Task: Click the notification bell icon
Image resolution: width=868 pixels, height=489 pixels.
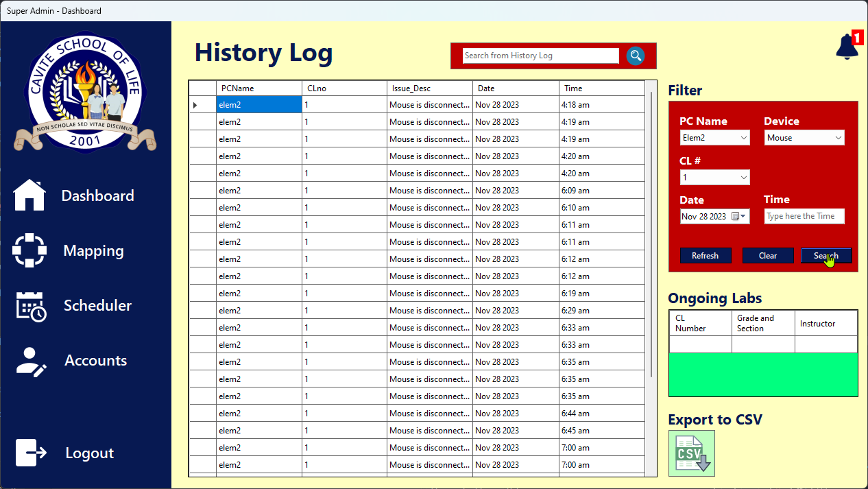Action: 847,47
